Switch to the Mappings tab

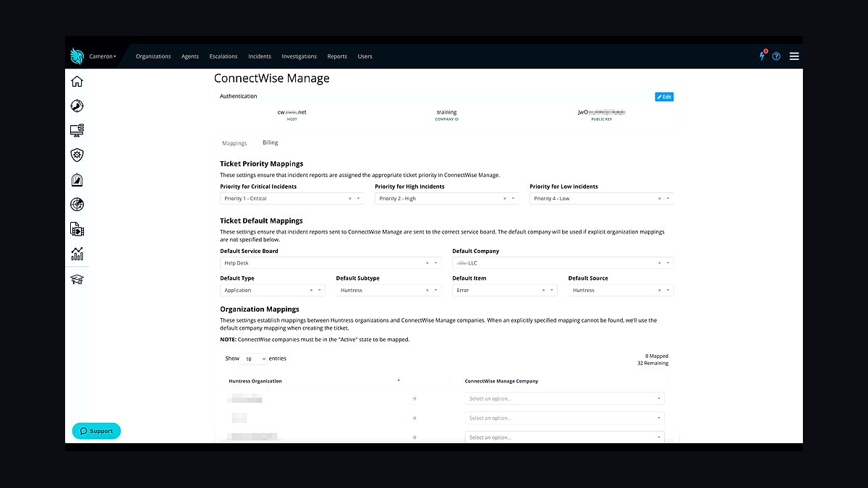(234, 143)
